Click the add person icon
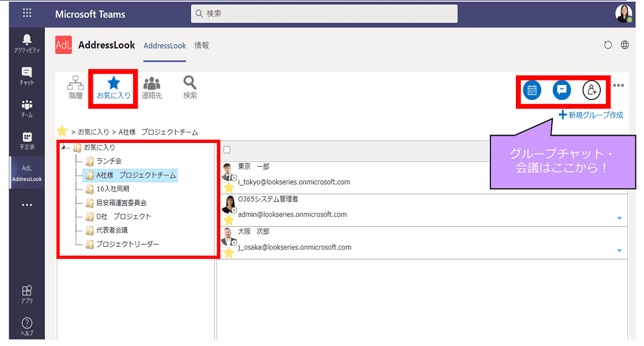The image size is (644, 346). (x=591, y=90)
